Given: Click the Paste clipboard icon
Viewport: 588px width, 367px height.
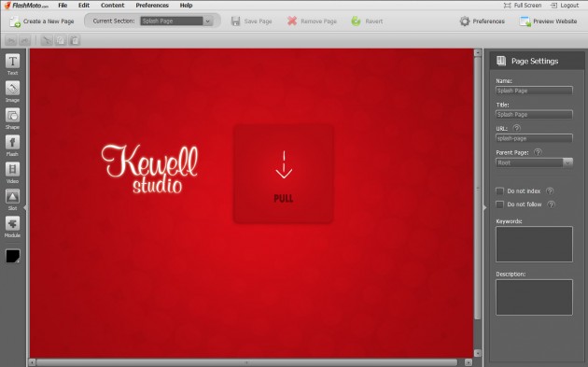Looking at the screenshot, I should click(x=75, y=40).
